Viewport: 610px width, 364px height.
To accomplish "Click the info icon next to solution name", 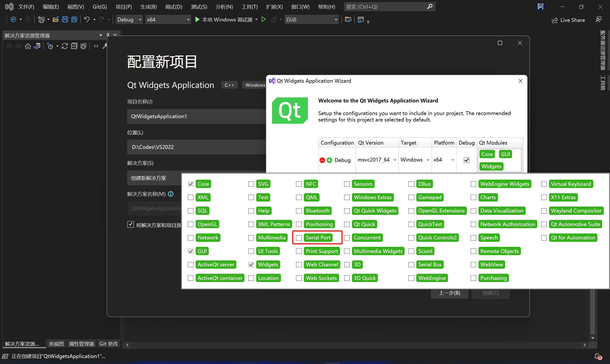I will [x=171, y=194].
